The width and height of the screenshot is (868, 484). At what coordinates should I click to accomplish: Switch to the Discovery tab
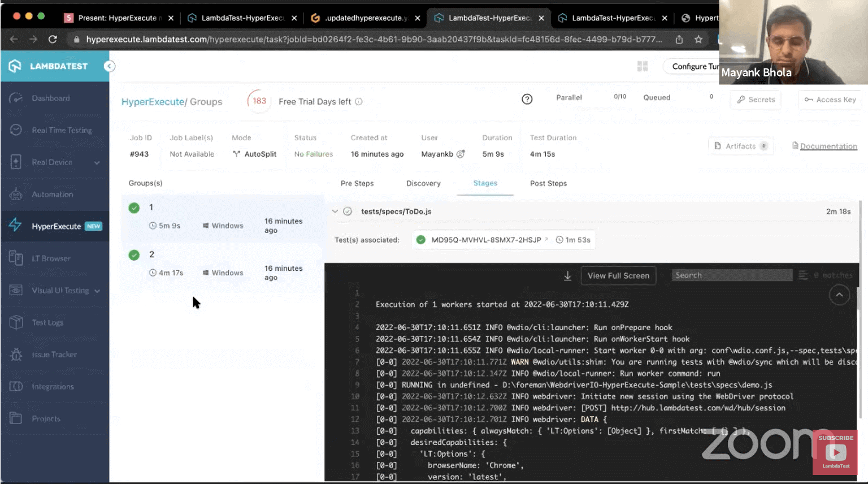[423, 183]
